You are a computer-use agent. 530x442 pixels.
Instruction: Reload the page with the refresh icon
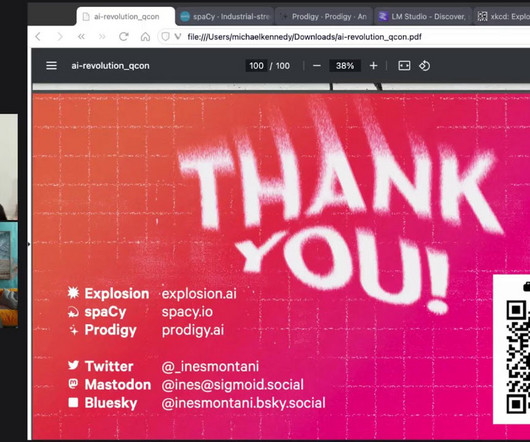[x=124, y=36]
